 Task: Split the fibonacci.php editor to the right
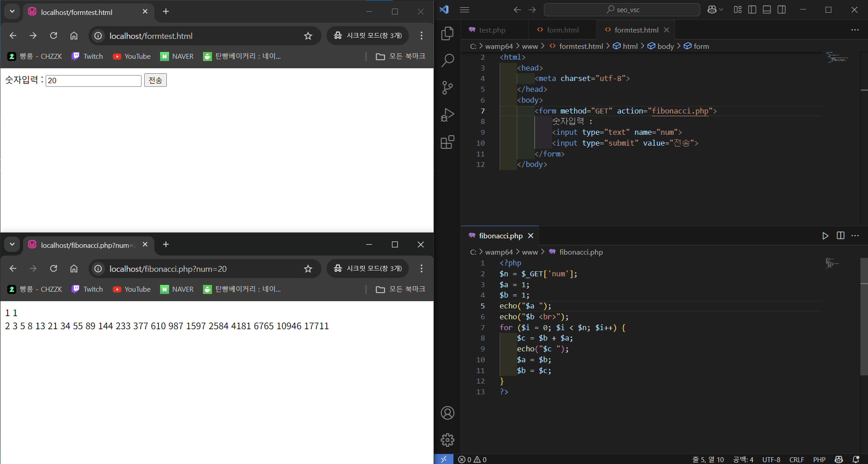pos(840,236)
